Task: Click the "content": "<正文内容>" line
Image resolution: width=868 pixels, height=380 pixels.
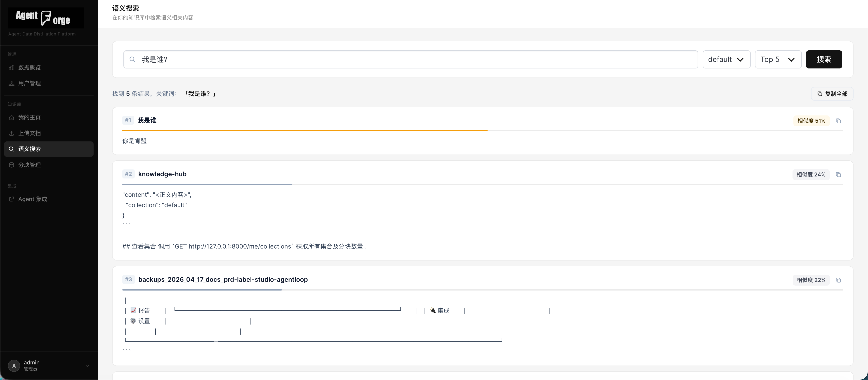Action: [157, 195]
